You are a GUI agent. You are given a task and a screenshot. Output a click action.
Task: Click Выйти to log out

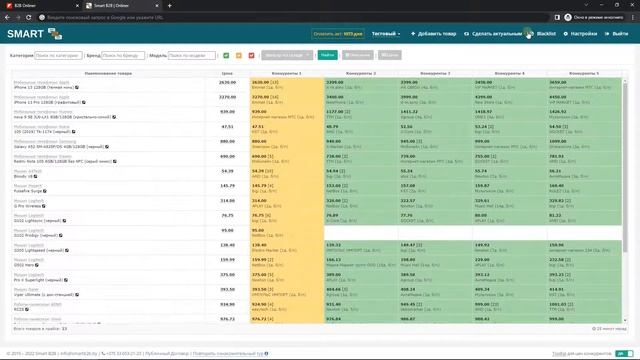tap(617, 34)
